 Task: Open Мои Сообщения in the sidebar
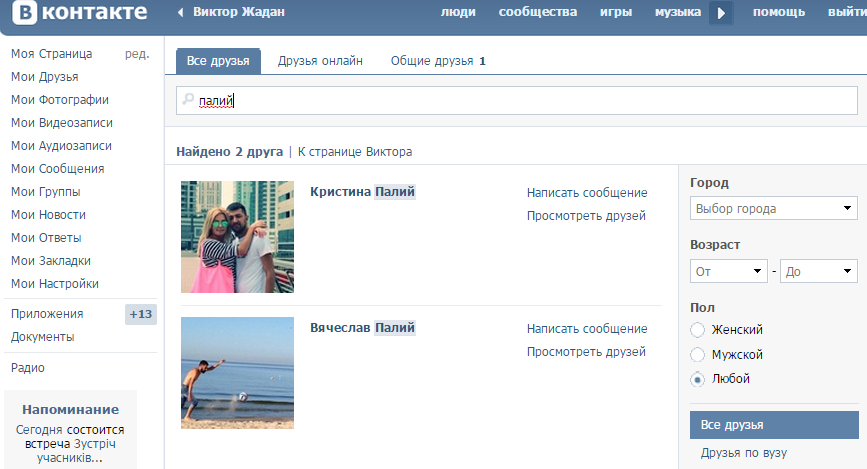tap(57, 169)
